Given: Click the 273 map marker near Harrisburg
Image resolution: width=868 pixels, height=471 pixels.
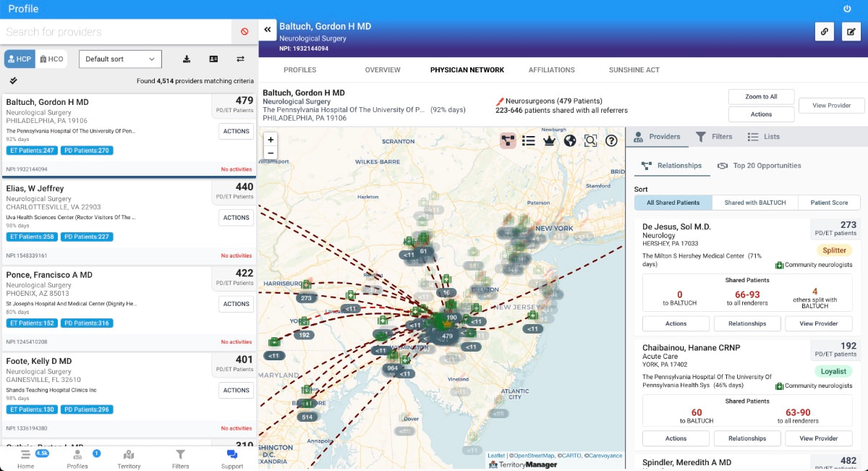Looking at the screenshot, I should [306, 298].
